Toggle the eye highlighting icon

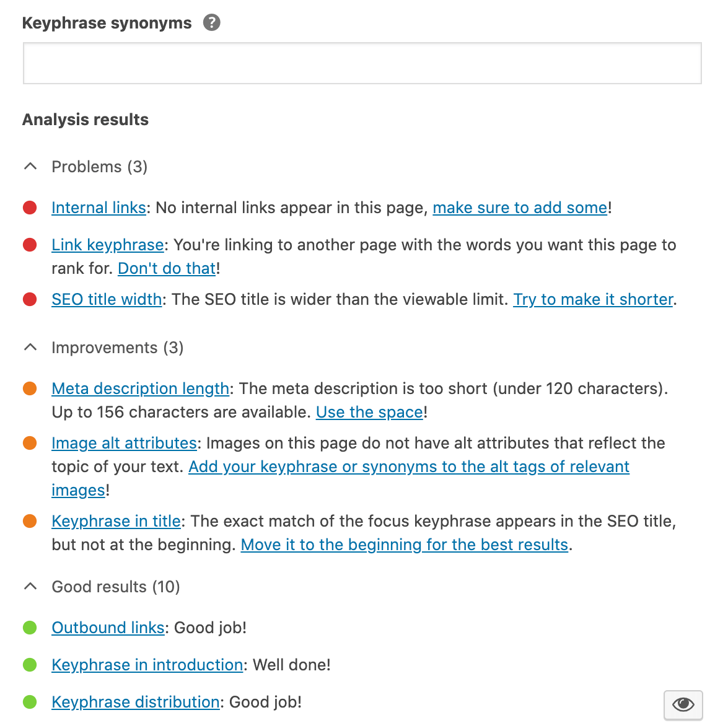pyautogui.click(x=682, y=704)
